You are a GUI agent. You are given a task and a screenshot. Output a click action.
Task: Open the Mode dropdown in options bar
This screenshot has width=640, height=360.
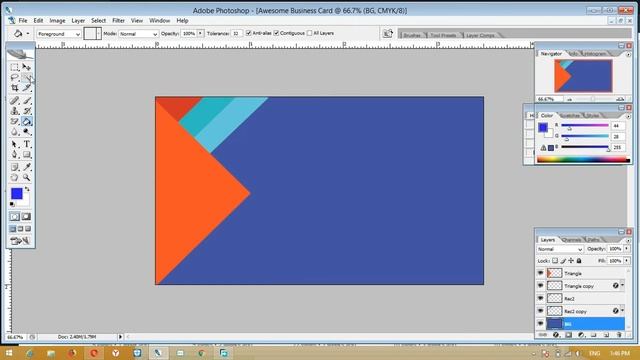coord(138,34)
